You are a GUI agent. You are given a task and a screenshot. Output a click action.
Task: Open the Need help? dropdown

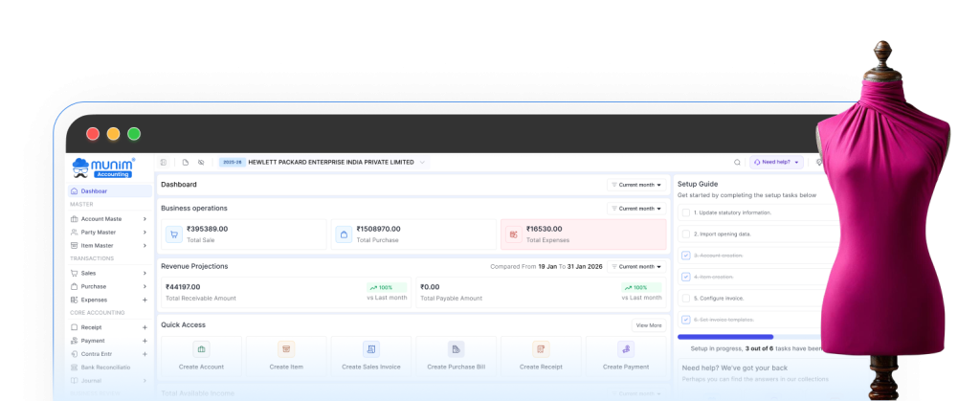click(x=775, y=163)
